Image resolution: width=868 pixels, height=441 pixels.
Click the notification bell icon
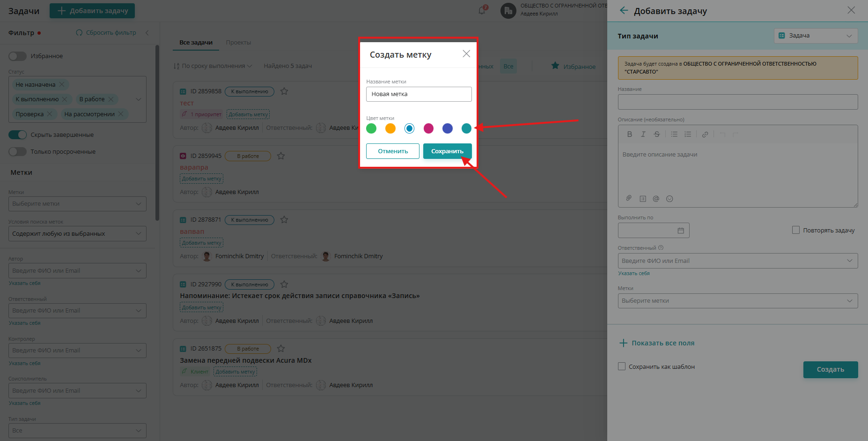coord(482,10)
